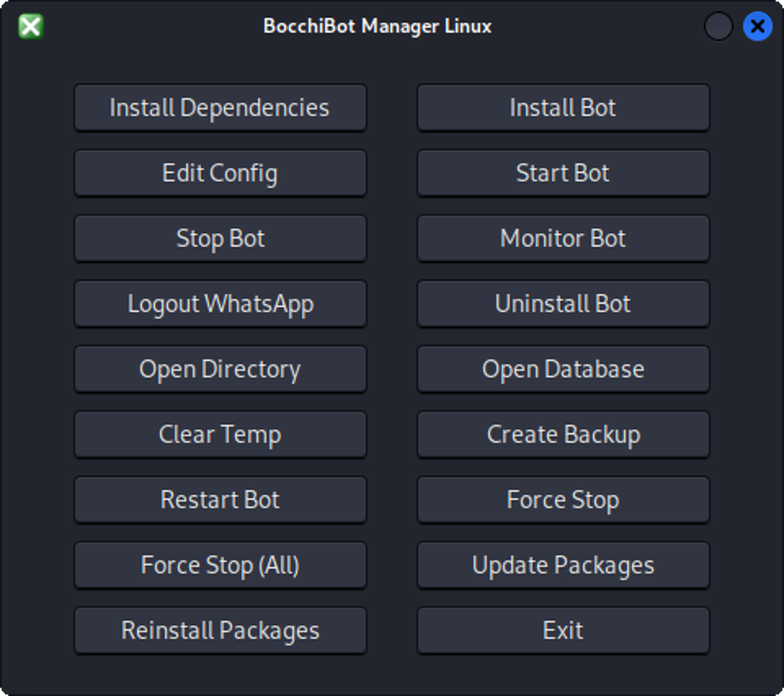Select Logout WhatsApp
This screenshot has height=696, width=784.
point(220,304)
